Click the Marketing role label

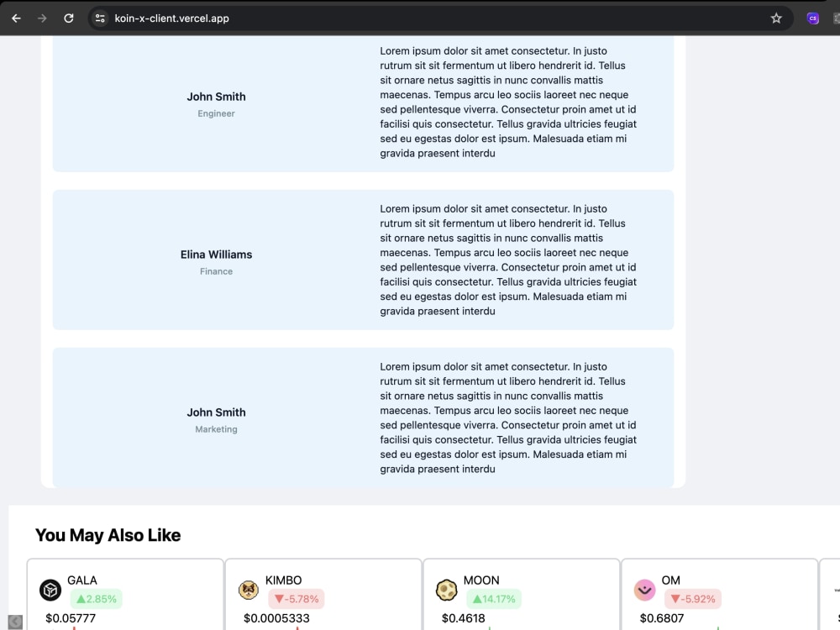click(216, 429)
